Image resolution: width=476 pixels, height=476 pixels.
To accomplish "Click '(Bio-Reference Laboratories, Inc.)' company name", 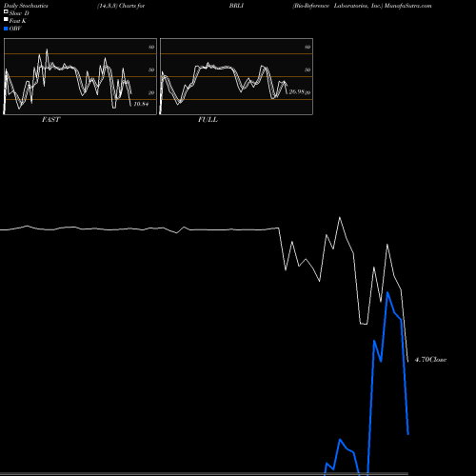I will tap(338, 6).
